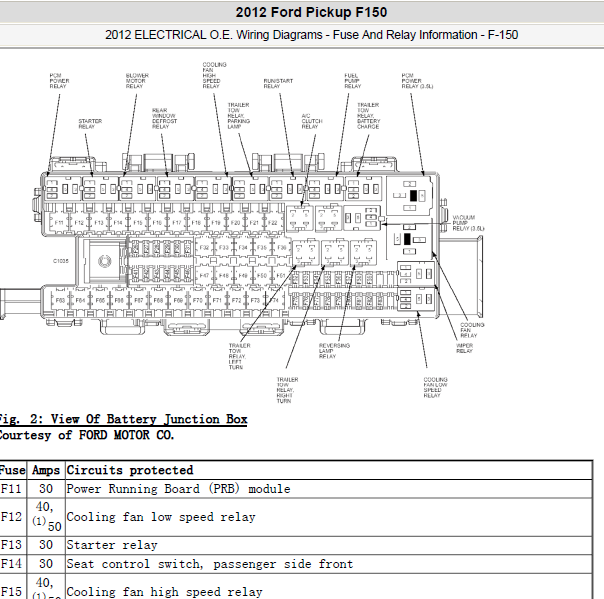Click fuse F51 in the diagram

click(x=281, y=275)
